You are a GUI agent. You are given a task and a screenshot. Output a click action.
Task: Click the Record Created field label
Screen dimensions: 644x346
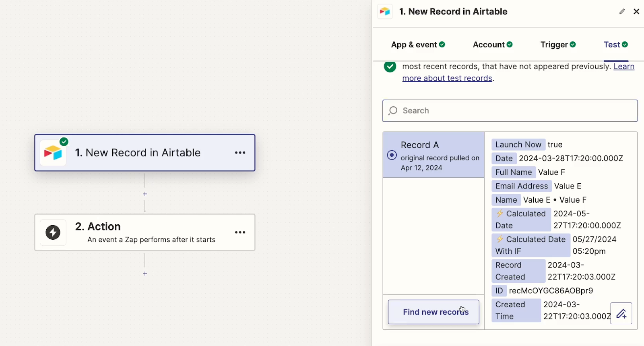coord(518,271)
